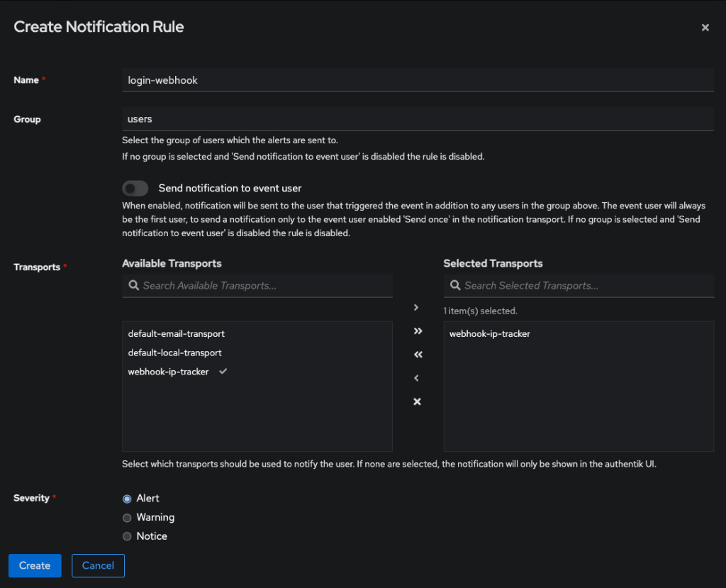Click the Selected Transports search magnifier icon
This screenshot has width=726, height=588.
tap(454, 285)
